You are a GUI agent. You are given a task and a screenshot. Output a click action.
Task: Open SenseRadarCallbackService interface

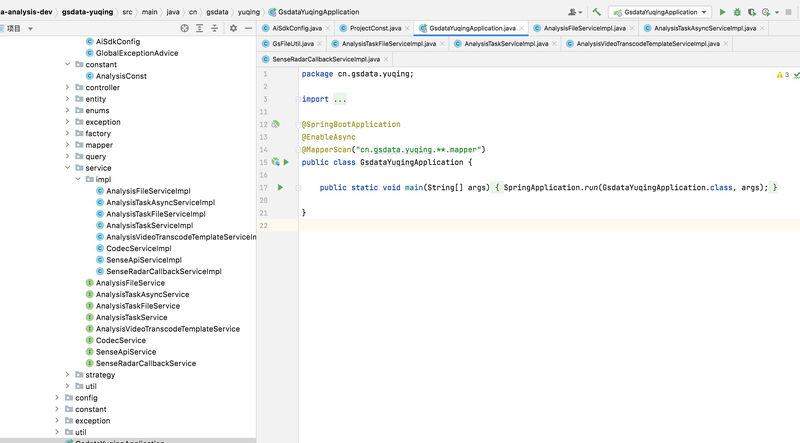coord(145,363)
